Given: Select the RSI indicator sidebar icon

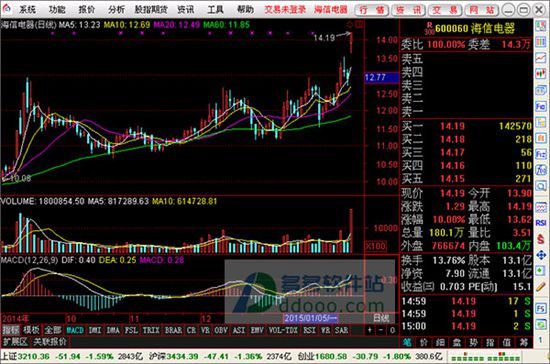Looking at the screenshot, I should tap(541, 223).
